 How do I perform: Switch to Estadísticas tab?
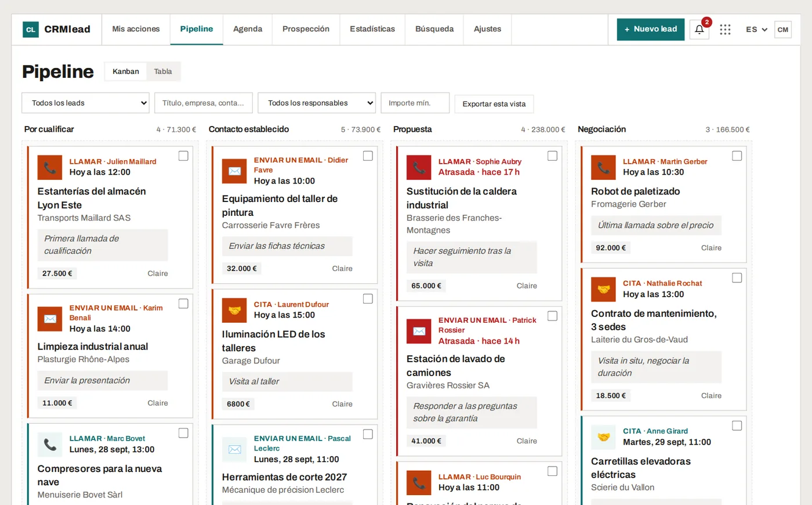point(372,29)
